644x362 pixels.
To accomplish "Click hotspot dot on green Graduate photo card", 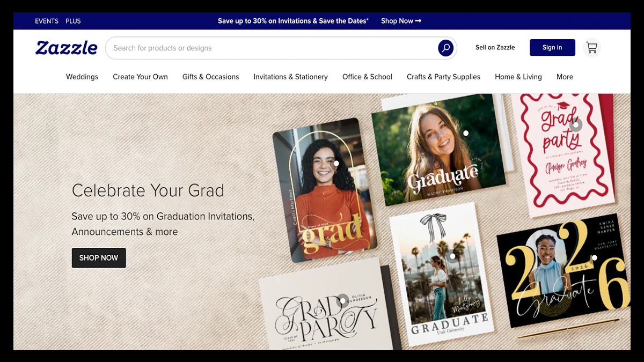I will (466, 133).
